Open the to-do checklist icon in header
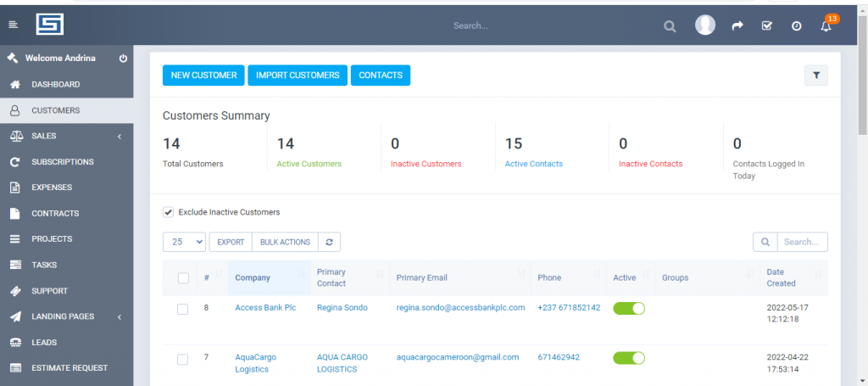 pos(767,26)
